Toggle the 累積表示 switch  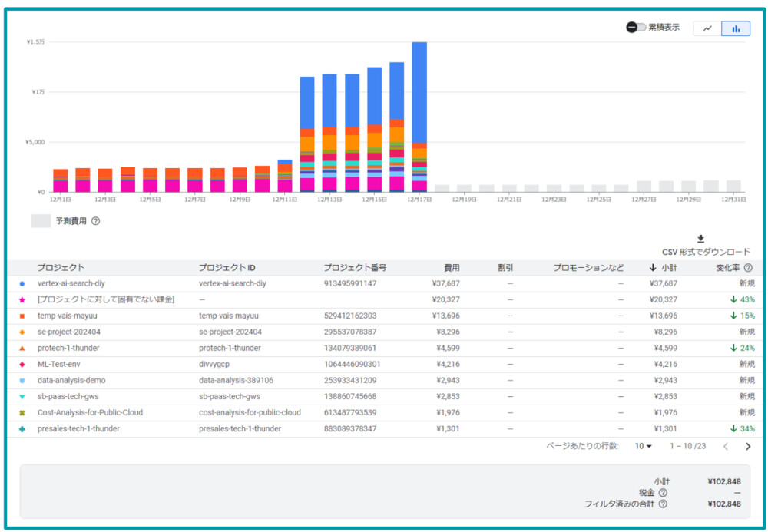point(636,28)
